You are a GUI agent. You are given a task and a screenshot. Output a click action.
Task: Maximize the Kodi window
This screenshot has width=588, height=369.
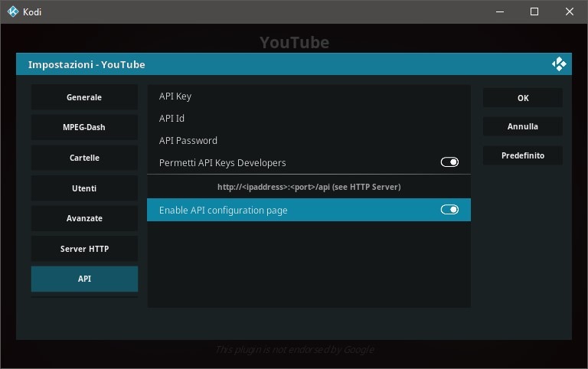534,11
